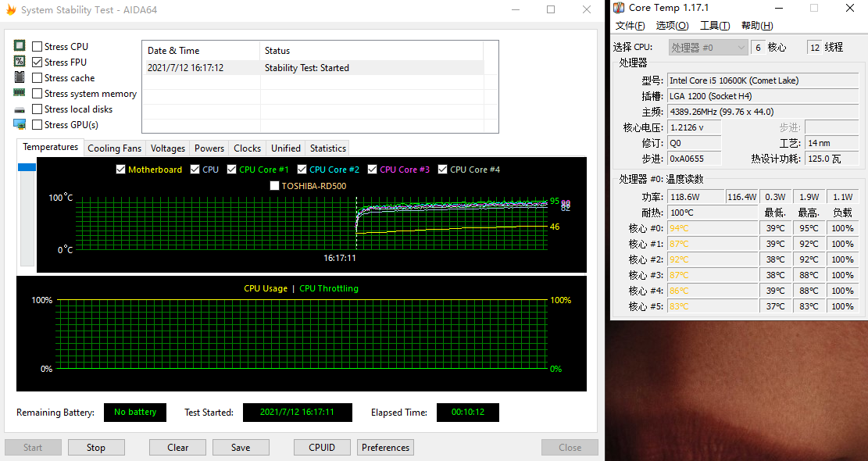Click the log entry date 2021/7/12 16:17:12
This screenshot has height=461, width=868.
click(185, 67)
